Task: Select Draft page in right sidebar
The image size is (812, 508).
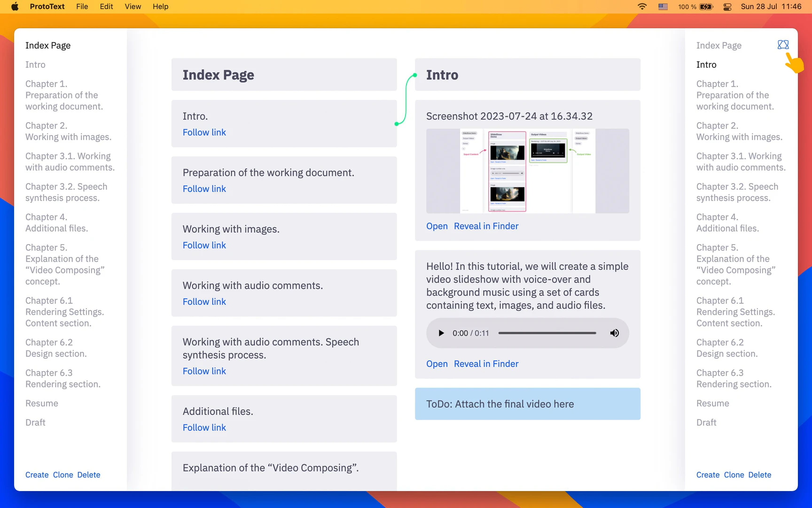Action: tap(706, 422)
